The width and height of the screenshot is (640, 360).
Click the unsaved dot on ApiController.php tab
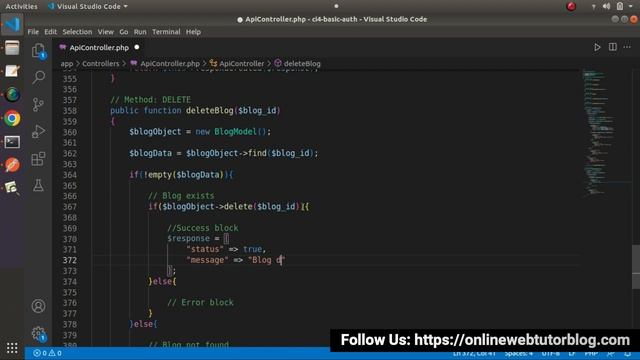(x=137, y=47)
